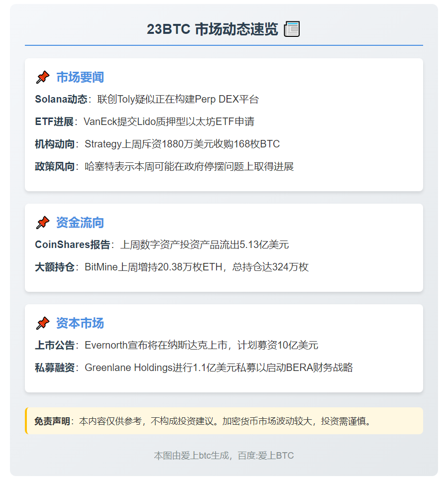
Task: Click the newspaper icon beside the title
Action: [292, 29]
